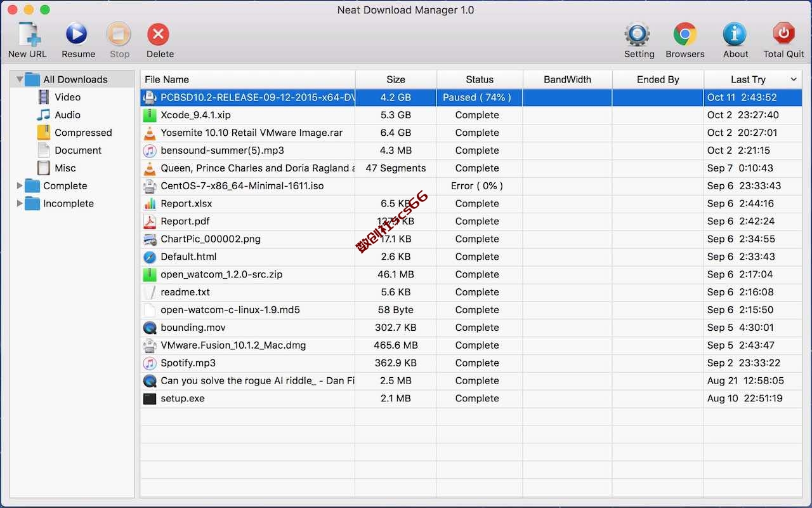
Task: Select the readme.txt file name
Action: point(185,293)
